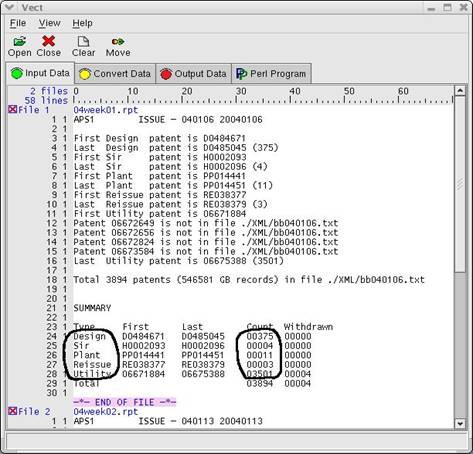Click the H0002096 value in Sir row
This screenshot has width=473, height=454.
(203, 345)
